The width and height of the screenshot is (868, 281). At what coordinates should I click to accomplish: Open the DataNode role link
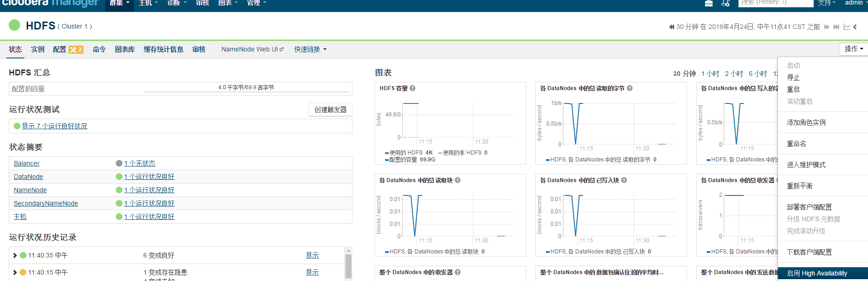(x=28, y=177)
